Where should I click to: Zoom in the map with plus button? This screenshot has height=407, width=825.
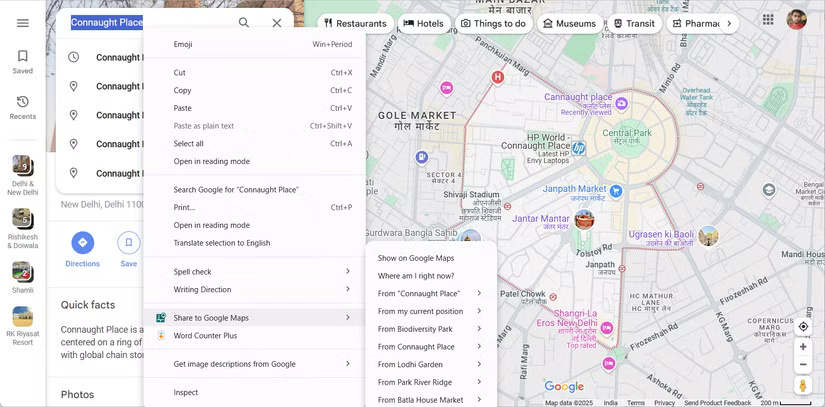point(803,347)
